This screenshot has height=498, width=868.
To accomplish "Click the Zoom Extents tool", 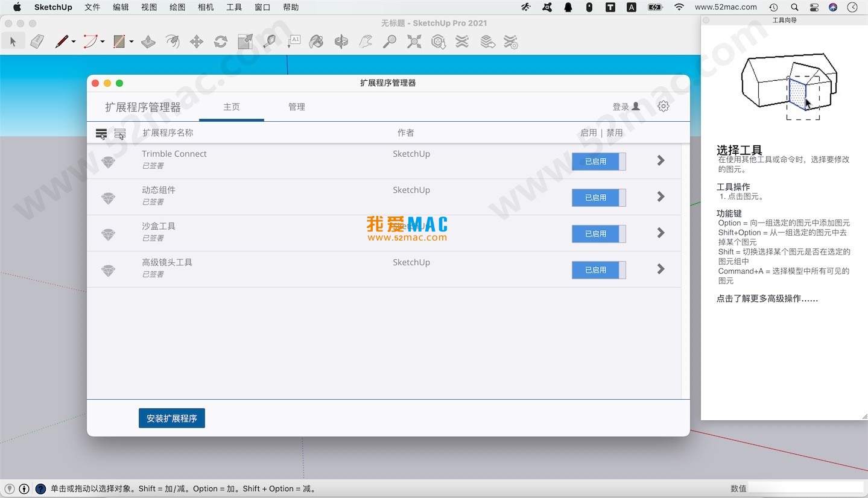I will [x=414, y=42].
